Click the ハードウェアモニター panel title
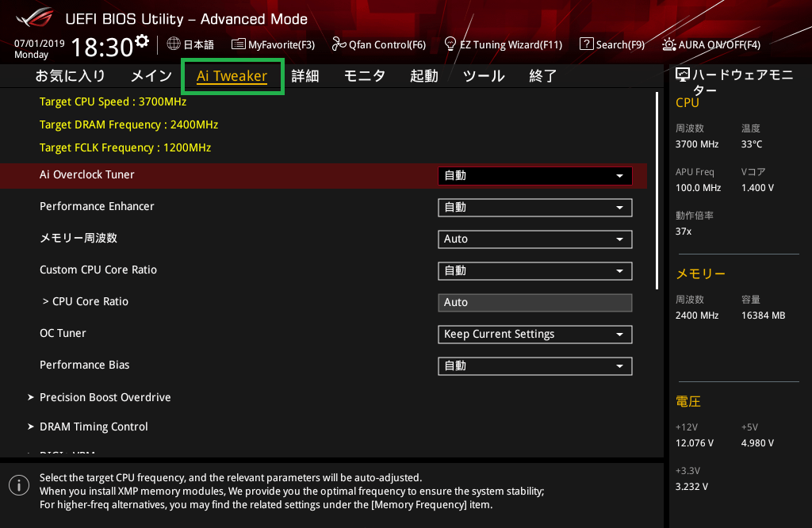Viewport: 812px width, 528px height. 742,82
